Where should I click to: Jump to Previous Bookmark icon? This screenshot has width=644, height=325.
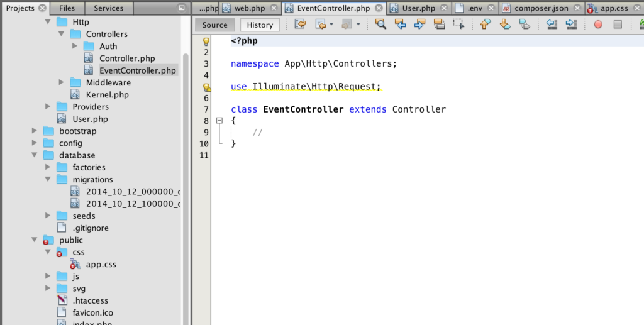485,25
